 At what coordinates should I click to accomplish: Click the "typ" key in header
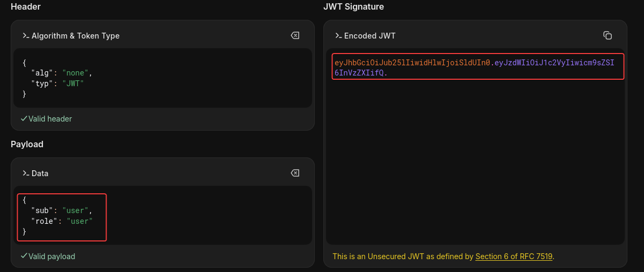pos(42,84)
